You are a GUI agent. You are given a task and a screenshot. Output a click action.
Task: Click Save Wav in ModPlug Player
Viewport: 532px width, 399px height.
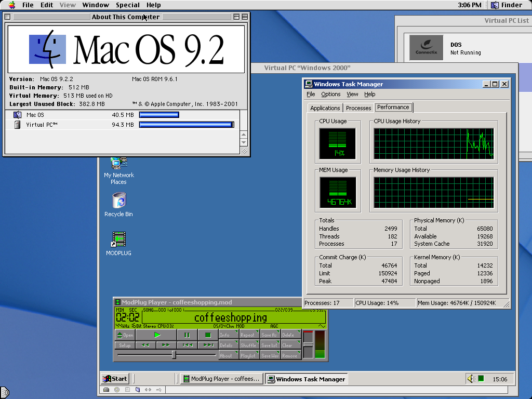pyautogui.click(x=270, y=355)
